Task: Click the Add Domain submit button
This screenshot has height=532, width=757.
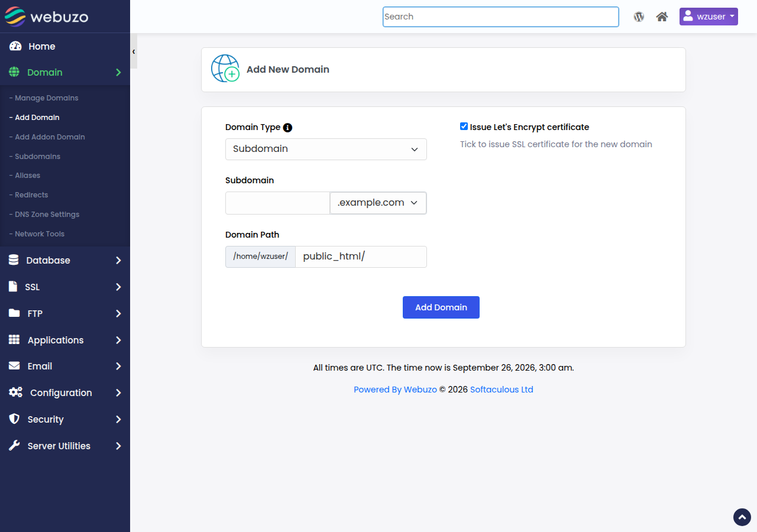Action: (441, 307)
